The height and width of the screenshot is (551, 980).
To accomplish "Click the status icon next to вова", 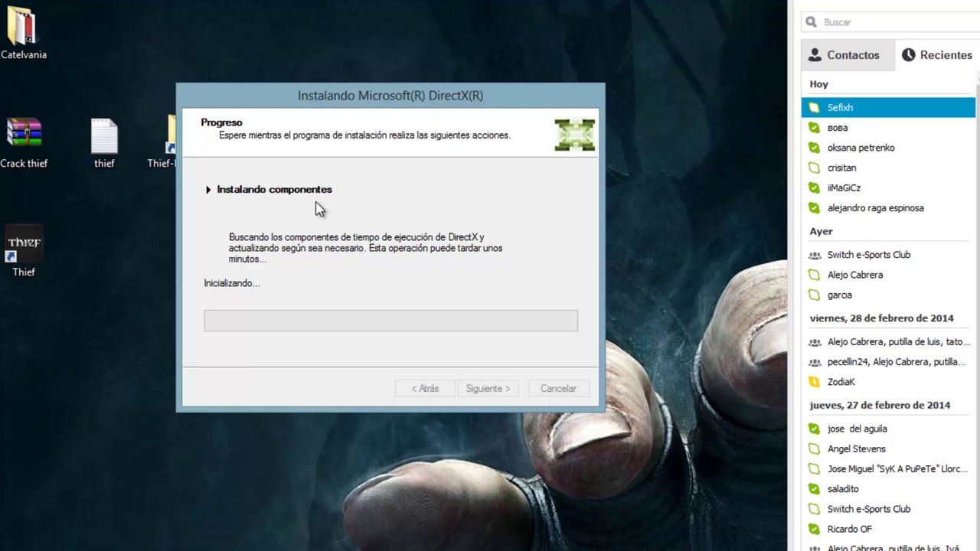I will point(814,128).
